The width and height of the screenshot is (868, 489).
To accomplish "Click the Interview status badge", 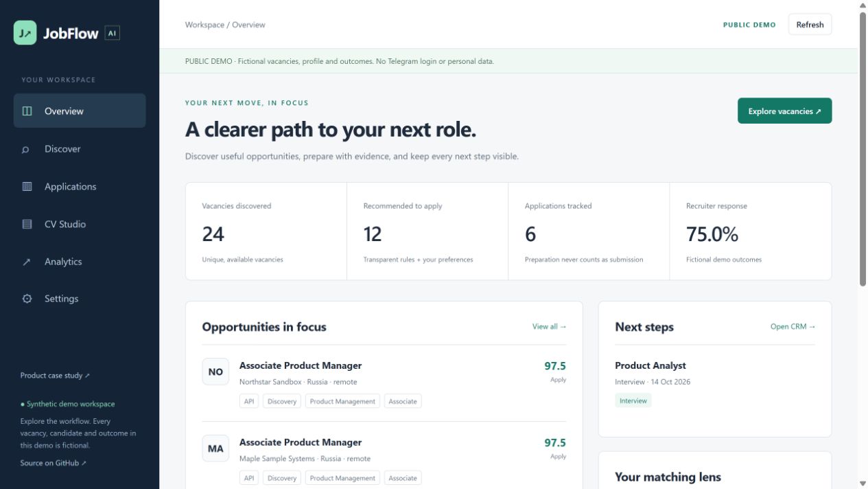I will point(633,400).
